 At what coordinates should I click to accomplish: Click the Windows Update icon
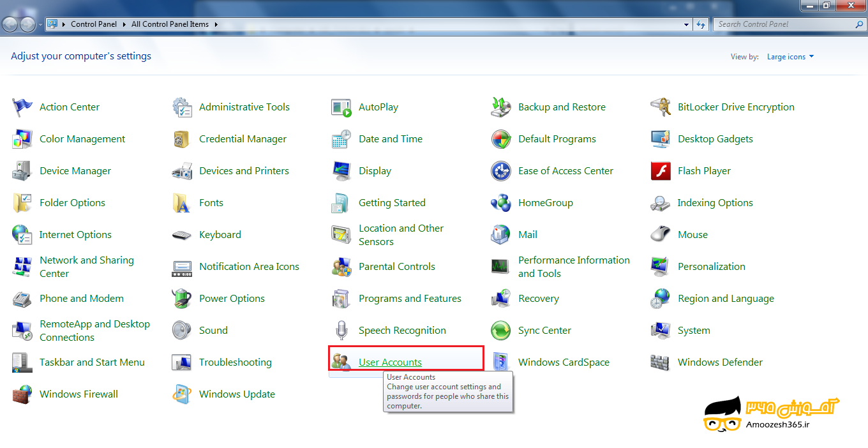(x=182, y=394)
